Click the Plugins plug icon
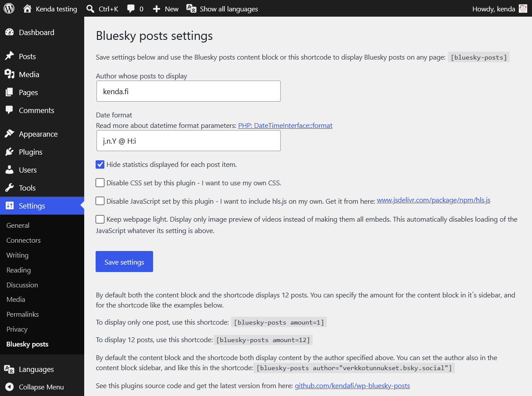Viewport: 532px width, 396px height. pyautogui.click(x=9, y=152)
